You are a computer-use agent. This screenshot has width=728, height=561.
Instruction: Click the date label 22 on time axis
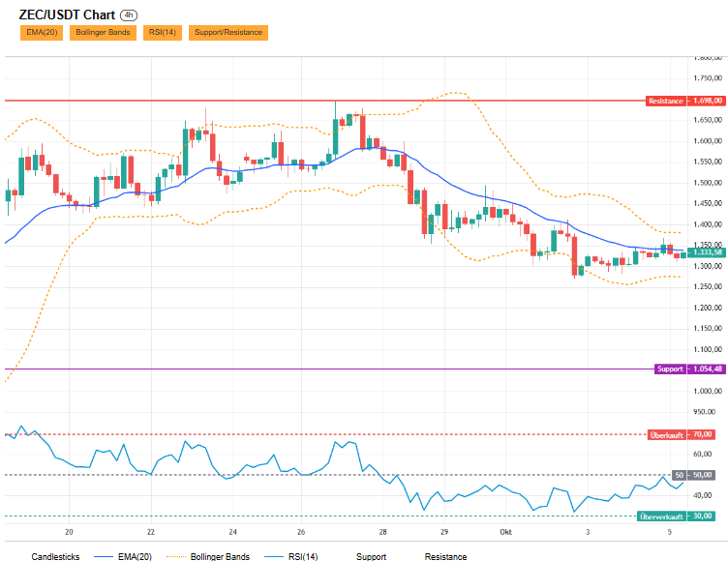coord(151,532)
